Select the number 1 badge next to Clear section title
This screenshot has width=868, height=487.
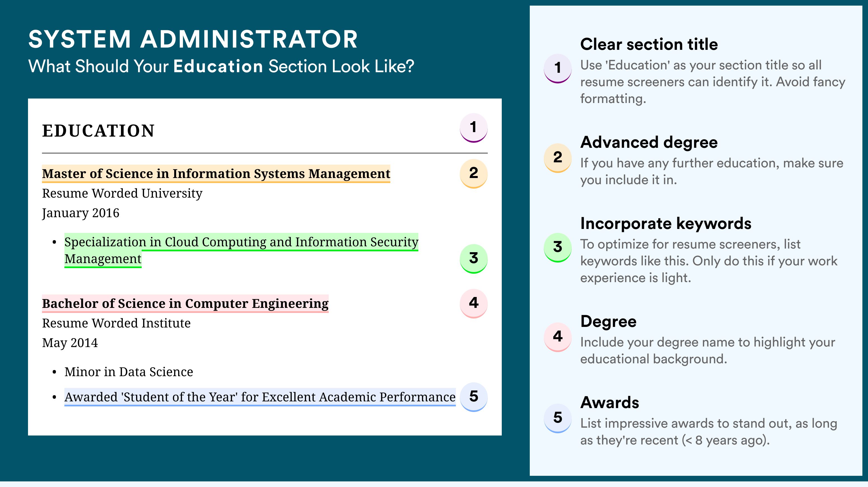(x=558, y=68)
